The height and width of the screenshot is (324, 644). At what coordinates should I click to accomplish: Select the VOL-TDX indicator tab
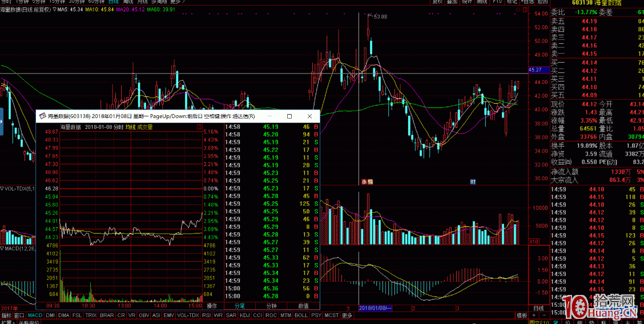188,315
